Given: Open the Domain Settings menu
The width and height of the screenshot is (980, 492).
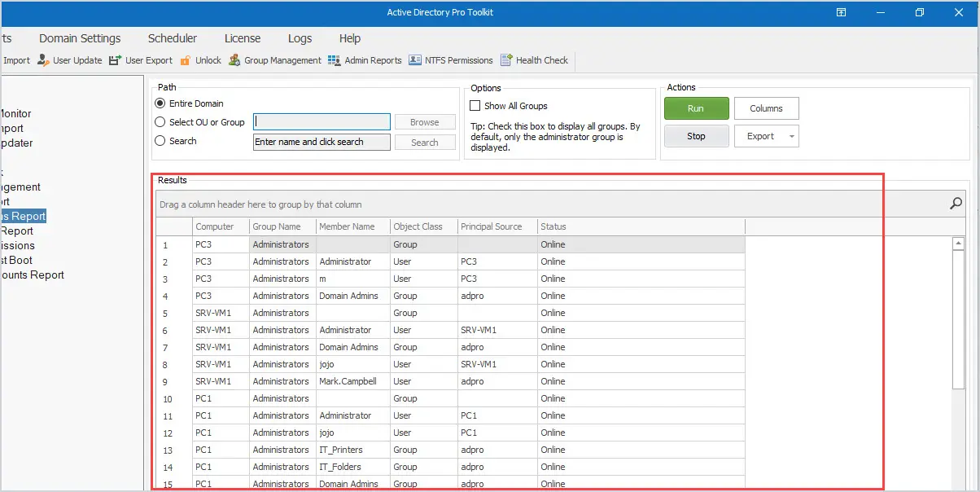Looking at the screenshot, I should coord(80,38).
